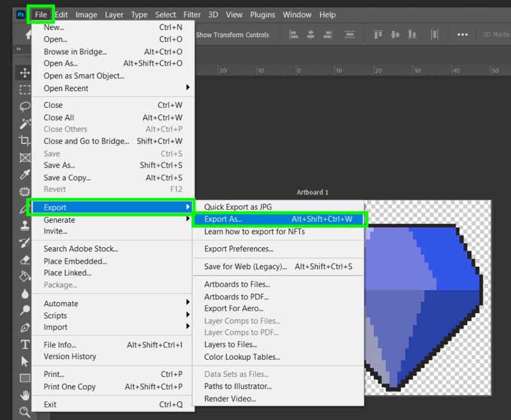The height and width of the screenshot is (420, 511).
Task: Click the Align Horizontal Centers icon
Action: coord(311,34)
